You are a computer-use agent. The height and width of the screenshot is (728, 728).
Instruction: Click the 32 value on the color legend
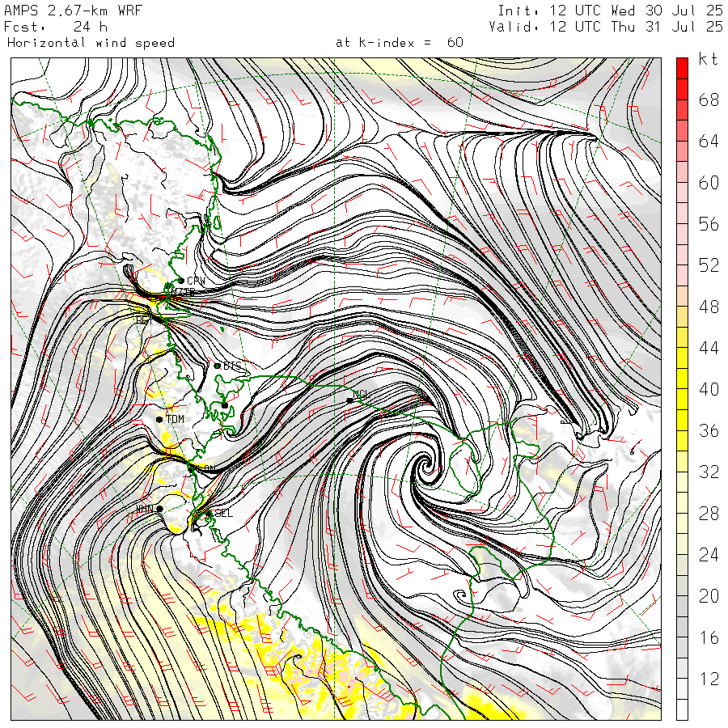coord(709,472)
